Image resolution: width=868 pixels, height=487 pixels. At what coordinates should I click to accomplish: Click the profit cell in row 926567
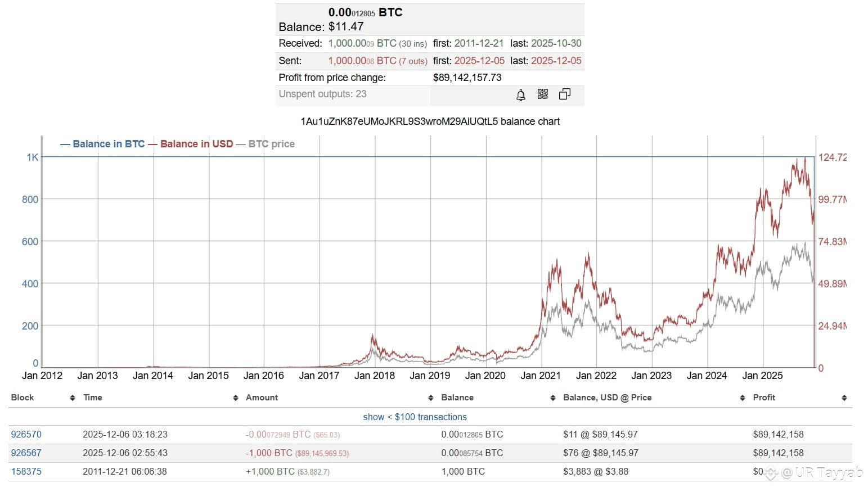pos(779,453)
